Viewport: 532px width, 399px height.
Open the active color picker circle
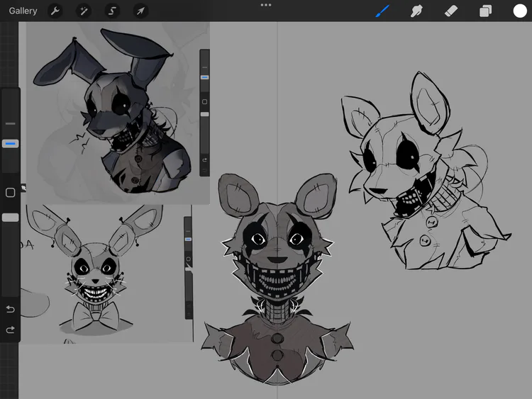520,11
